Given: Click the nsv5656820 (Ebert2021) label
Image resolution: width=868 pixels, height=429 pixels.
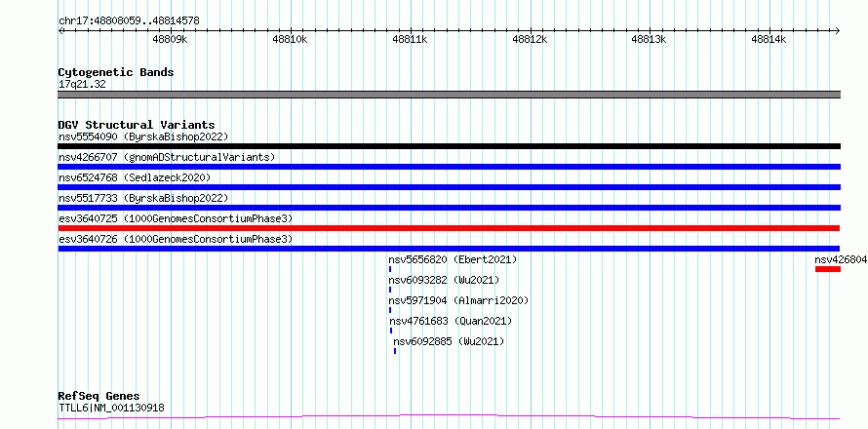Looking at the screenshot, I should pyautogui.click(x=453, y=259).
